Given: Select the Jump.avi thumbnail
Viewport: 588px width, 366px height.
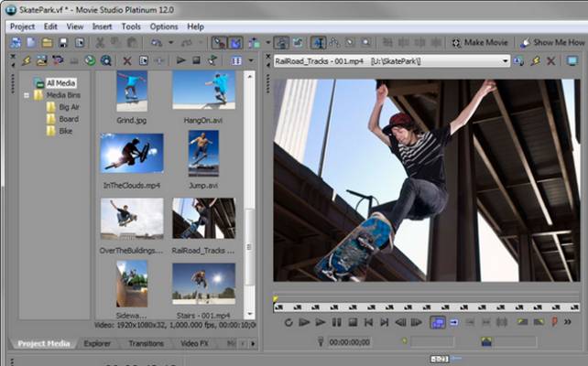Looking at the screenshot, I should click(x=203, y=153).
